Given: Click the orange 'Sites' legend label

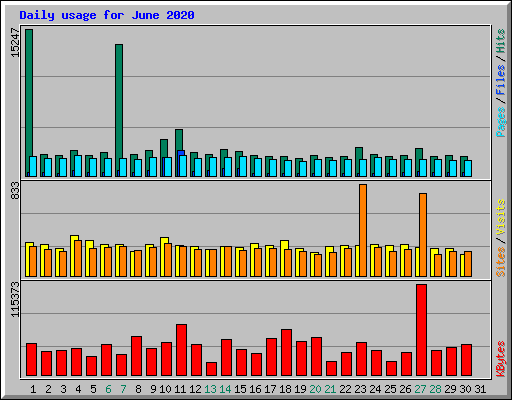Looking at the screenshot, I should (x=501, y=262).
